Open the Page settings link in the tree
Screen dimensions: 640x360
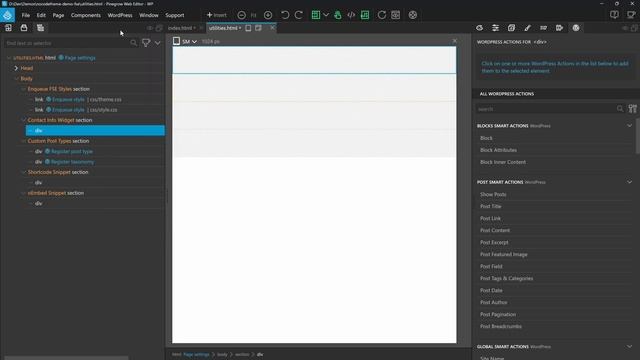[80, 58]
